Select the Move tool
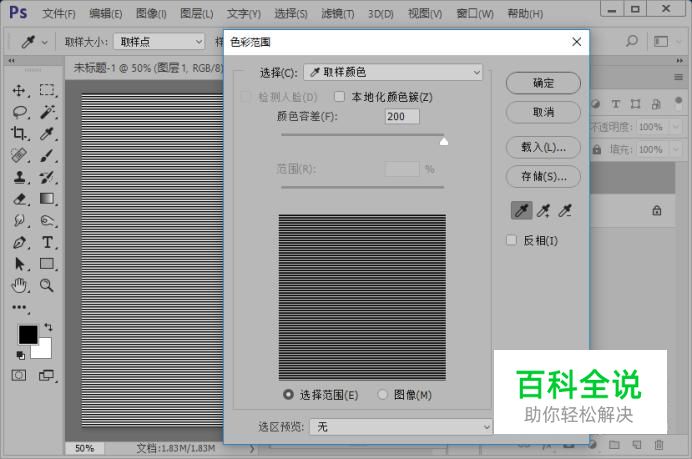692x459 pixels. click(19, 90)
